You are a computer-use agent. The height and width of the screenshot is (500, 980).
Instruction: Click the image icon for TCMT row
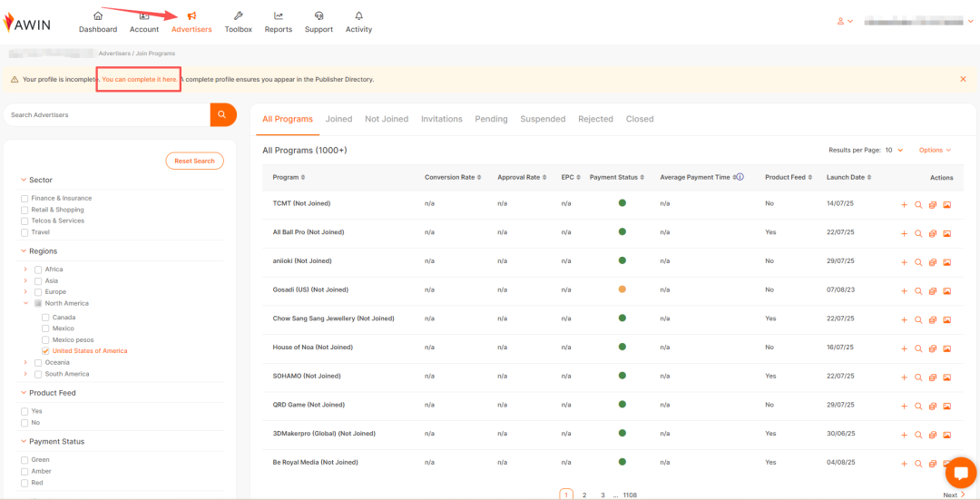946,205
